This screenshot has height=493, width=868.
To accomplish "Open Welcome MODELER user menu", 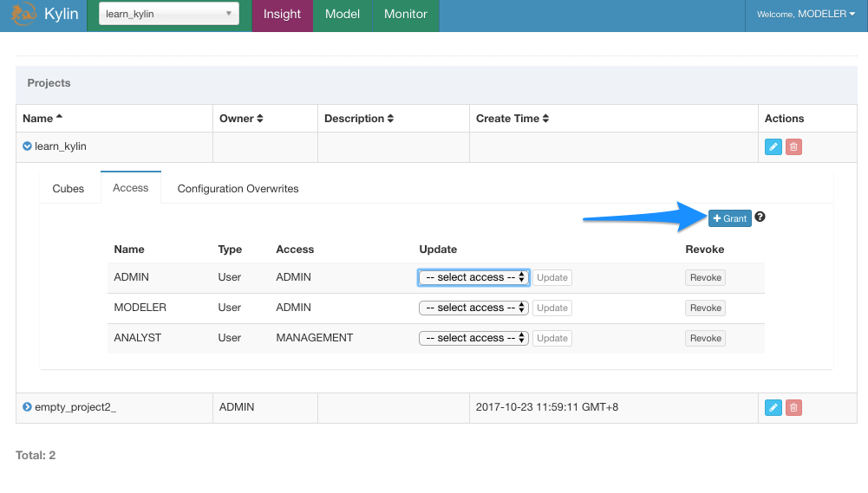I will 806,15.
